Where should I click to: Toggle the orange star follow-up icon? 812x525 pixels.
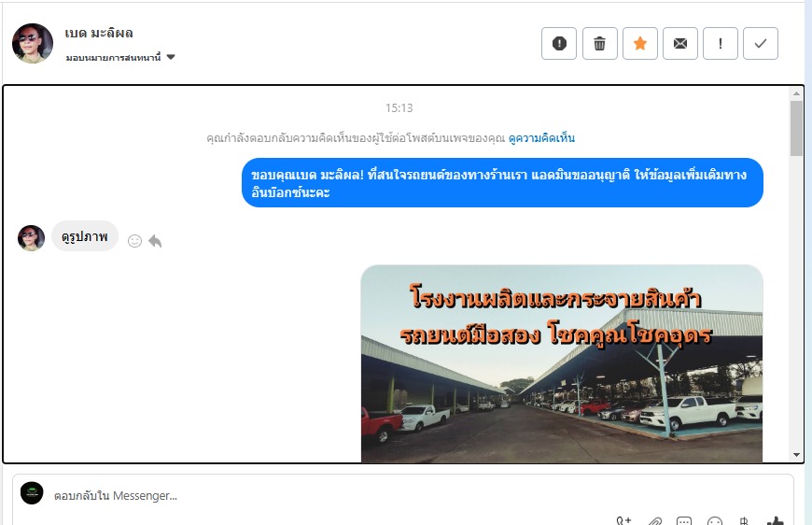pos(640,44)
